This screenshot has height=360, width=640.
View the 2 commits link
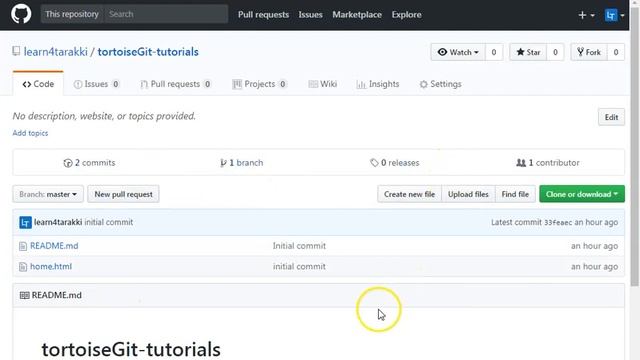tap(89, 163)
